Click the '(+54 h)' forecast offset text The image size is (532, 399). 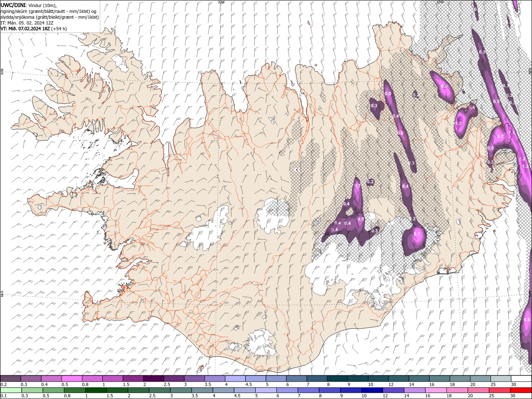(x=59, y=29)
